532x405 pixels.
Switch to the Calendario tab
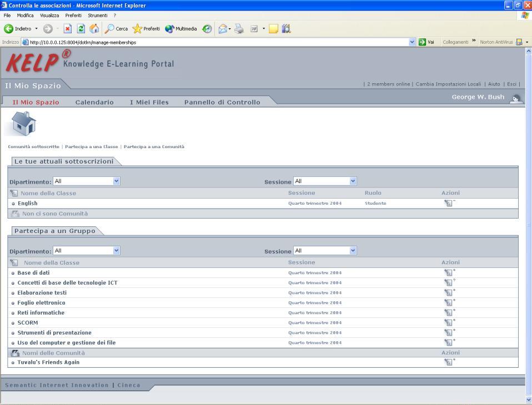coord(94,102)
